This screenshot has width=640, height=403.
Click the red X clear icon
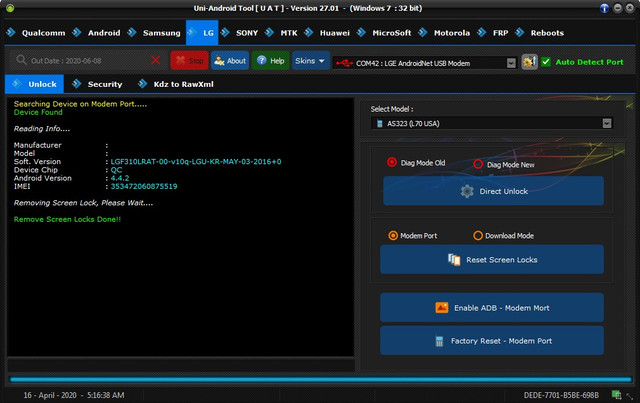point(156,61)
